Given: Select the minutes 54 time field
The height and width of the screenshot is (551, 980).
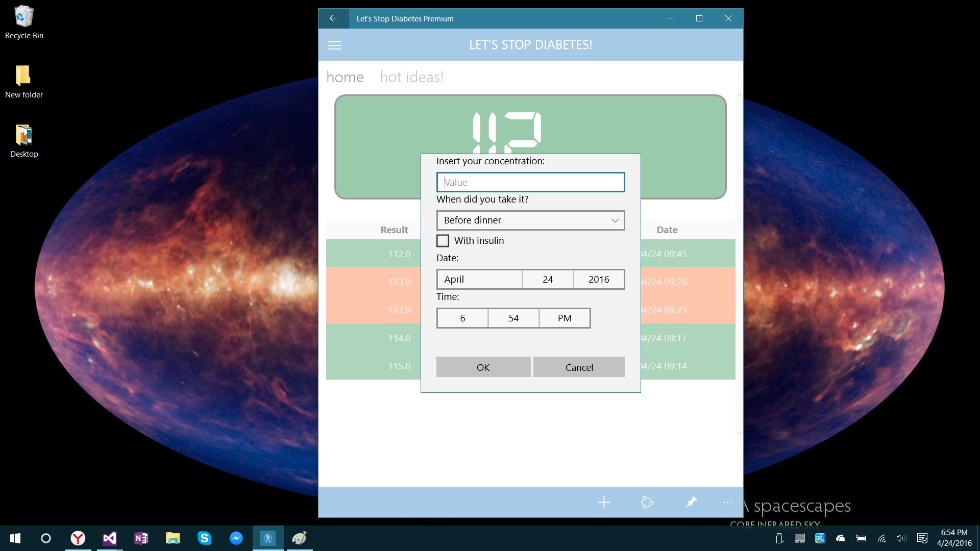Looking at the screenshot, I should (513, 318).
